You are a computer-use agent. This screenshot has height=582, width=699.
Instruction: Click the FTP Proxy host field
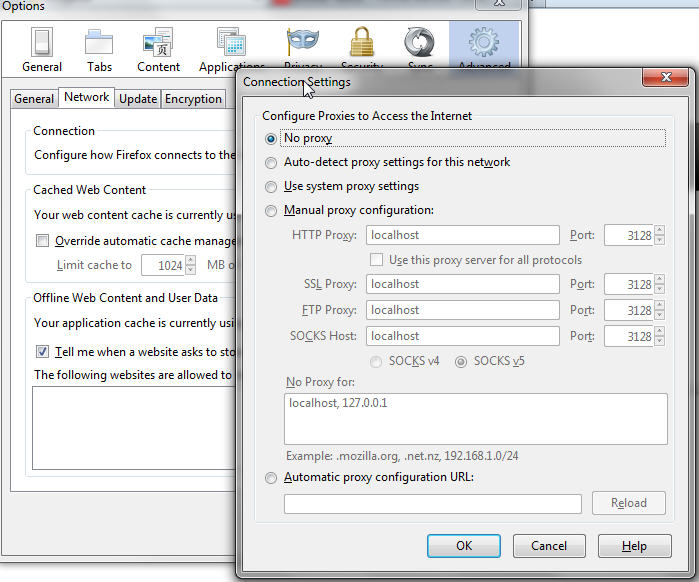point(463,310)
